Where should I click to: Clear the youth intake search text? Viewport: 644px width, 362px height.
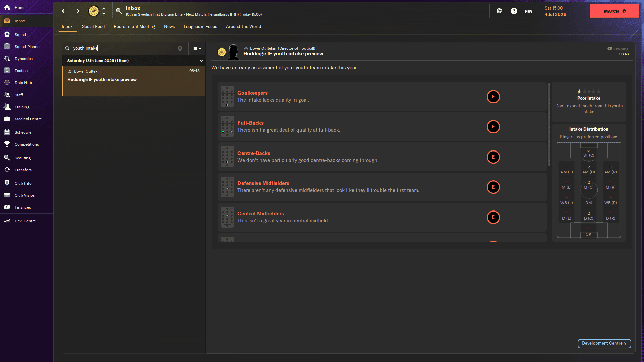click(x=180, y=48)
